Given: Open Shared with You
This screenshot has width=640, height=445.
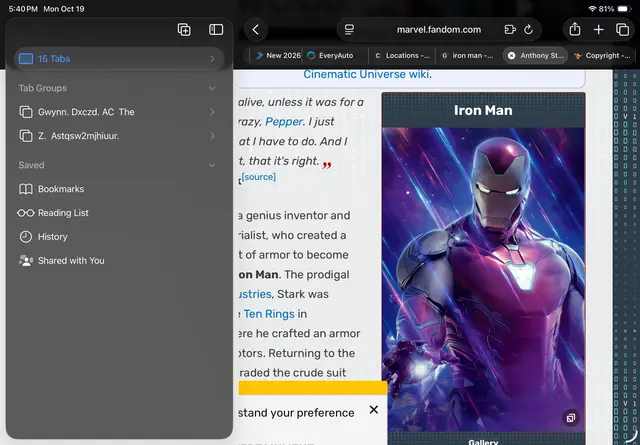Looking at the screenshot, I should pos(118,260).
